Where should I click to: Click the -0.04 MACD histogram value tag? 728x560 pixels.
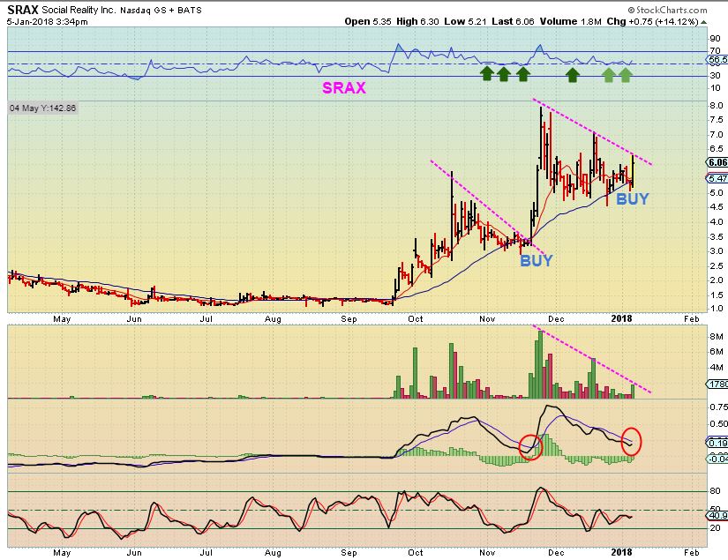pyautogui.click(x=717, y=459)
